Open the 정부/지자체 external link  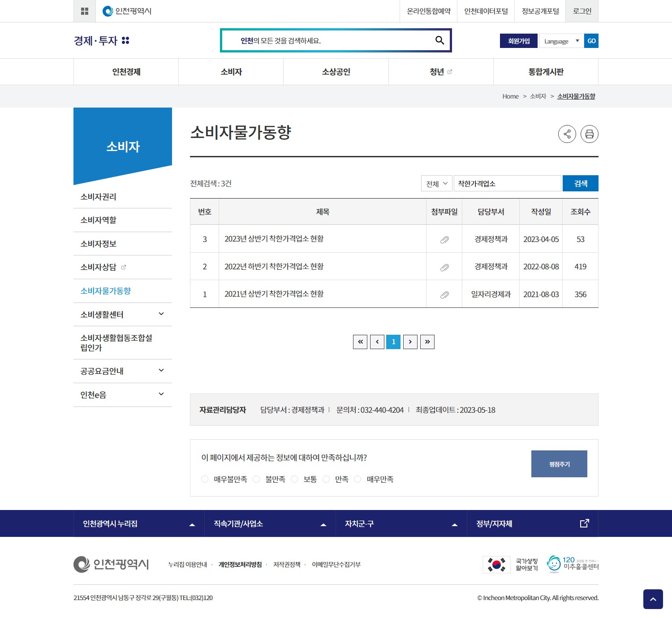coord(533,523)
